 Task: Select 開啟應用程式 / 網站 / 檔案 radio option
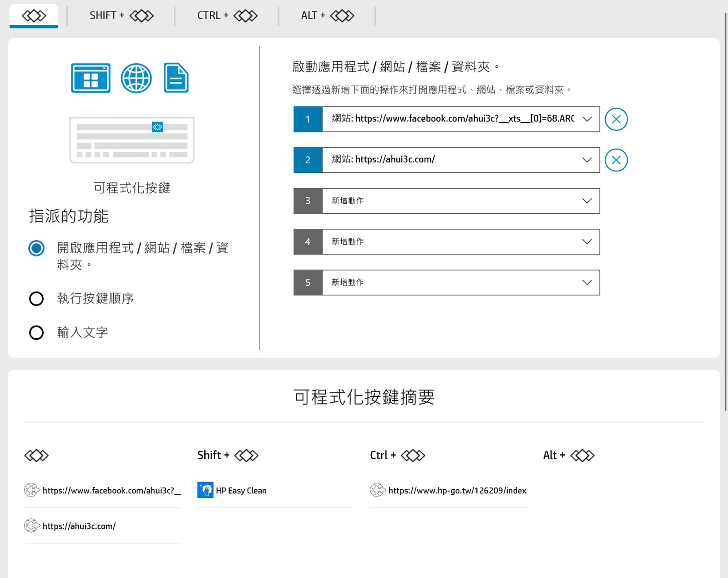(36, 248)
